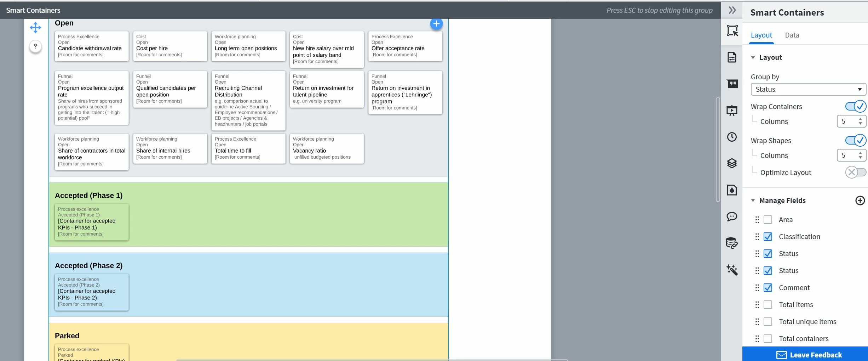Click the Columns stepper under Wrap Shapes
Viewport: 868px width, 361px height.
point(851,155)
